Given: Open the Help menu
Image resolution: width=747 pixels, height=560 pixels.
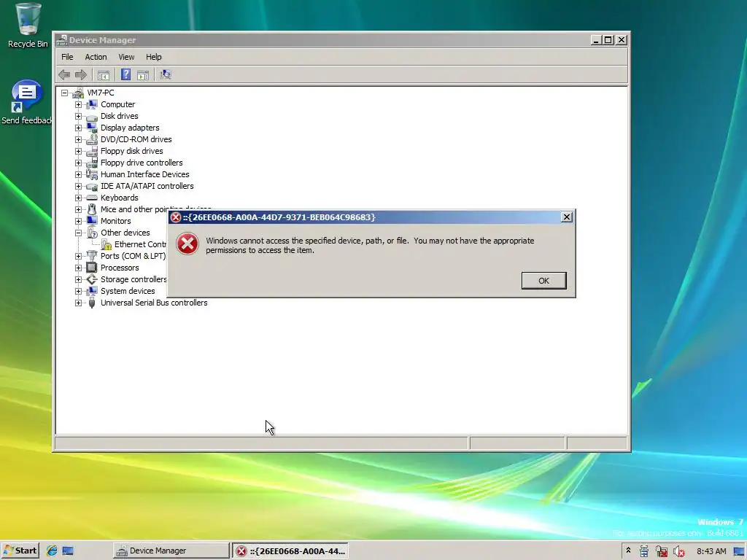Looking at the screenshot, I should (x=153, y=57).
